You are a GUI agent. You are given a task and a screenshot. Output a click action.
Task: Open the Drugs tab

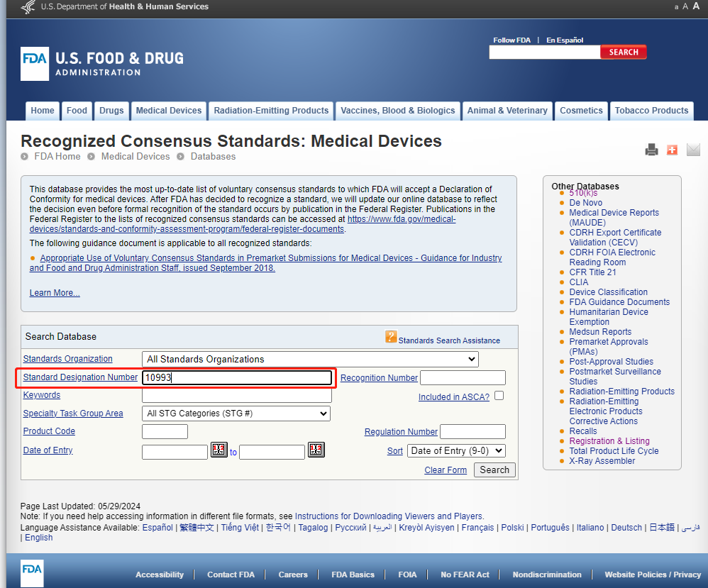click(x=111, y=111)
